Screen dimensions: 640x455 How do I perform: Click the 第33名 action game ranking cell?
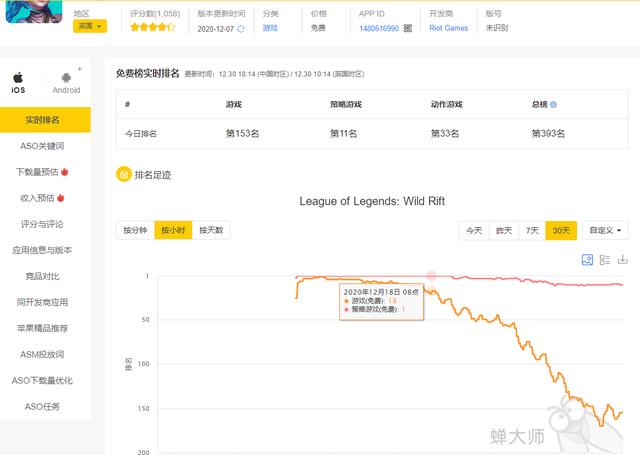[445, 133]
